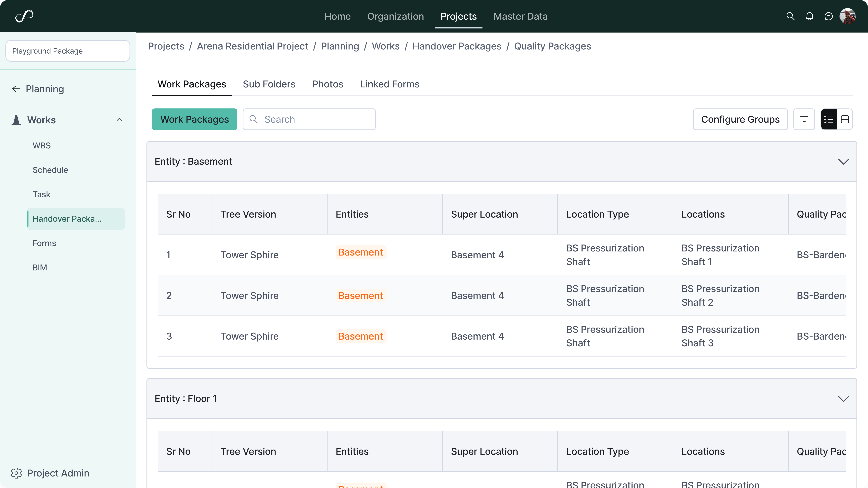Click the infinity app logo
The height and width of the screenshot is (488, 868).
[24, 16]
